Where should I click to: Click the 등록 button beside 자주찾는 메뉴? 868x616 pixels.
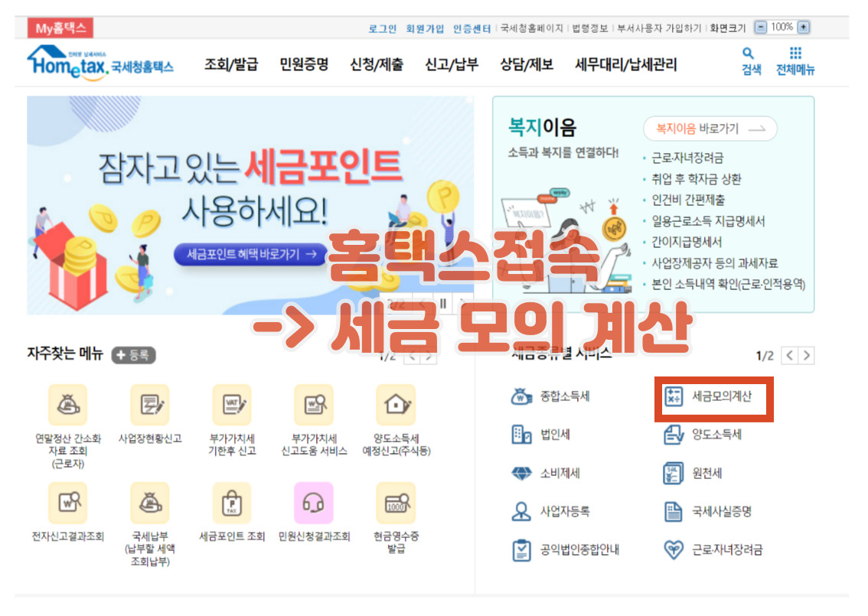133,355
